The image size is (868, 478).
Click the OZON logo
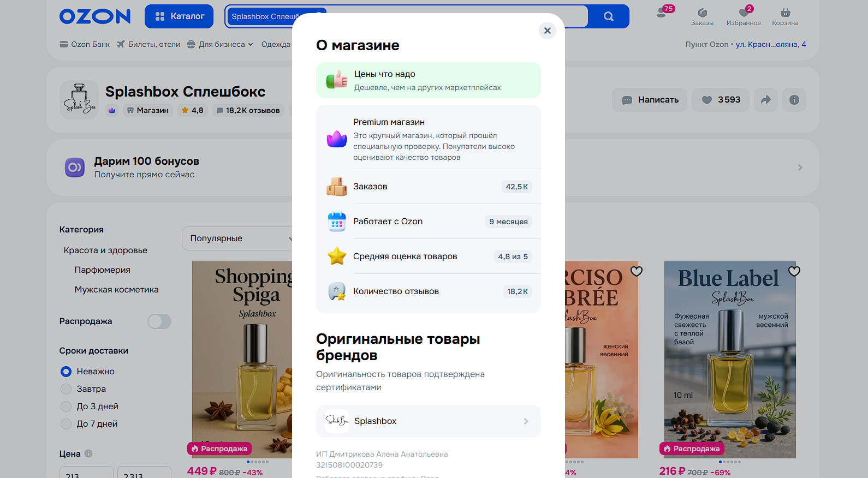95,16
